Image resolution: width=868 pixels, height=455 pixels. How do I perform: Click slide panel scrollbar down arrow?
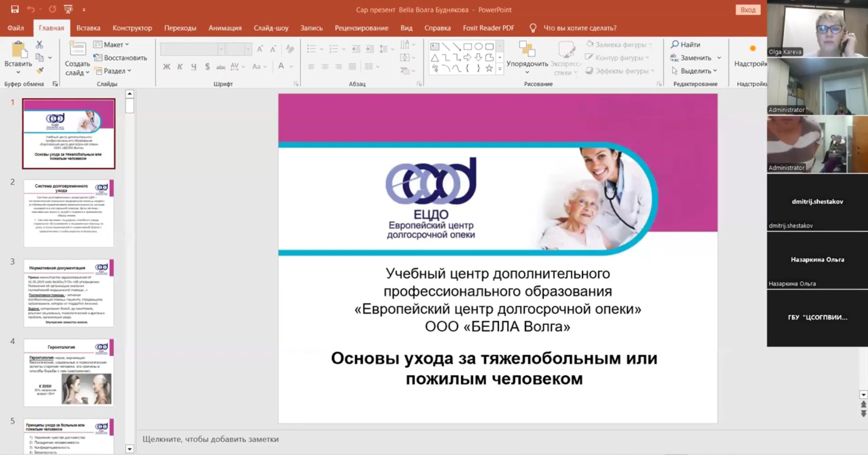click(x=130, y=449)
